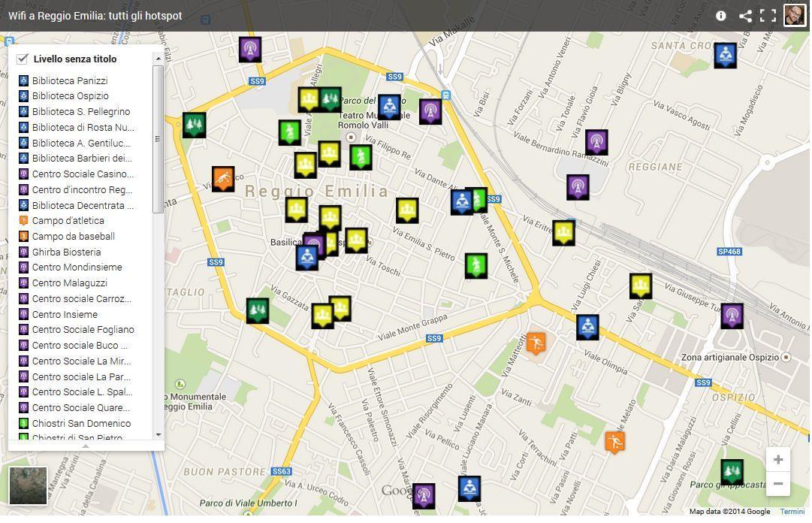Click the orange baseball marker west of center
This screenshot has width=812, height=523.
[x=223, y=179]
